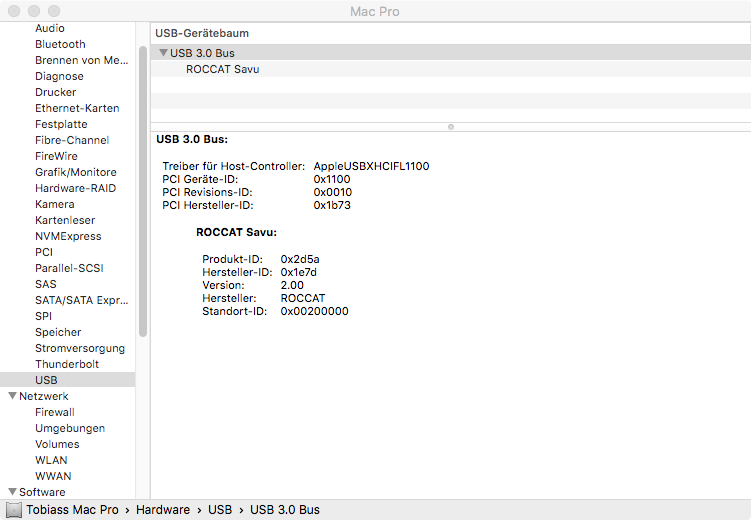This screenshot has height=520, width=751.
Task: Click the Version value 2.00
Action: click(292, 285)
